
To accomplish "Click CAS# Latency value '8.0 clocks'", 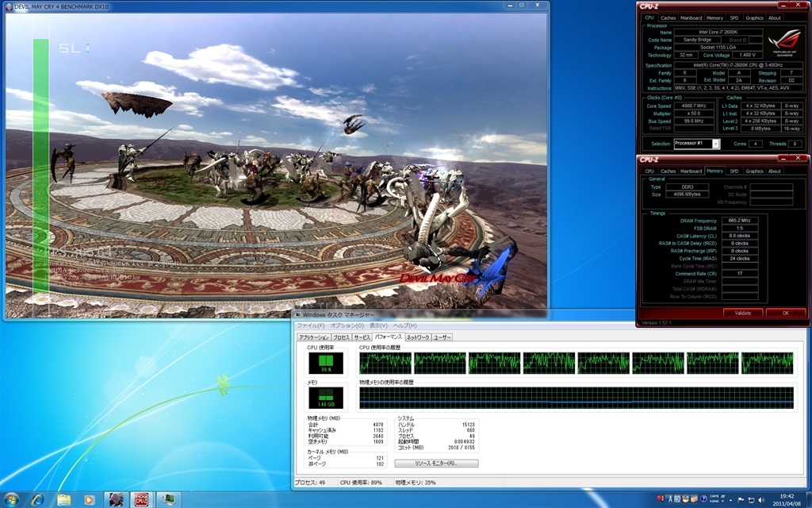I will click(x=740, y=235).
